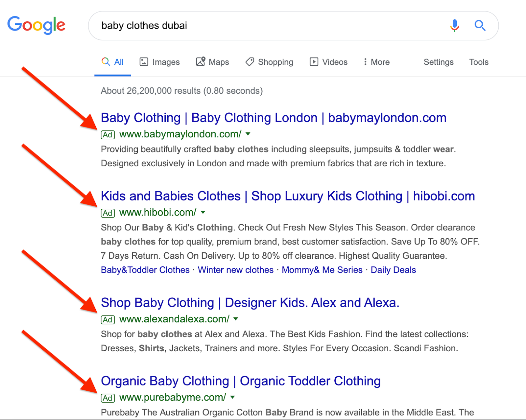
Task: Click Ad badge beside babymaylondon URL
Action: pyautogui.click(x=108, y=135)
